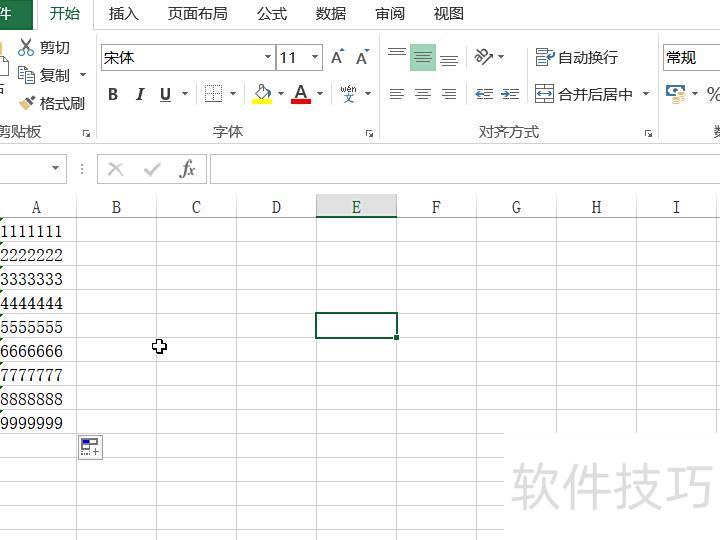Click the Cut scissors icon
Viewport: 720px width, 540px height.
click(x=26, y=47)
